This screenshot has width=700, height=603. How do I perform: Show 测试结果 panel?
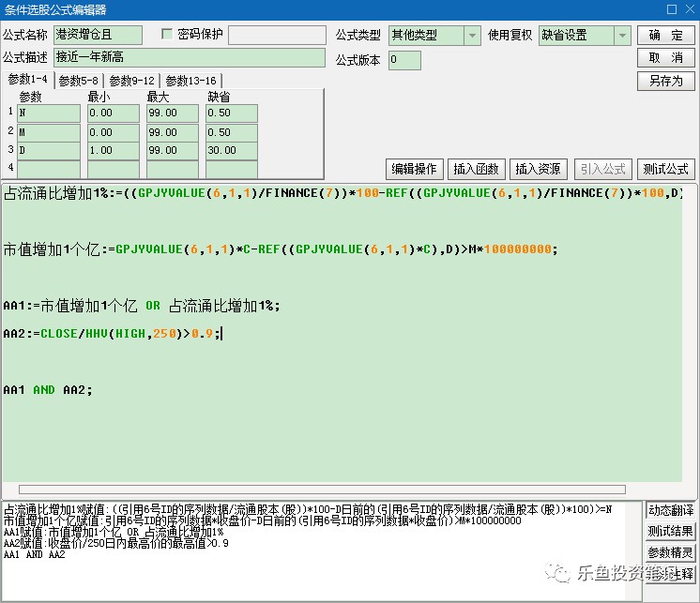coord(671,531)
